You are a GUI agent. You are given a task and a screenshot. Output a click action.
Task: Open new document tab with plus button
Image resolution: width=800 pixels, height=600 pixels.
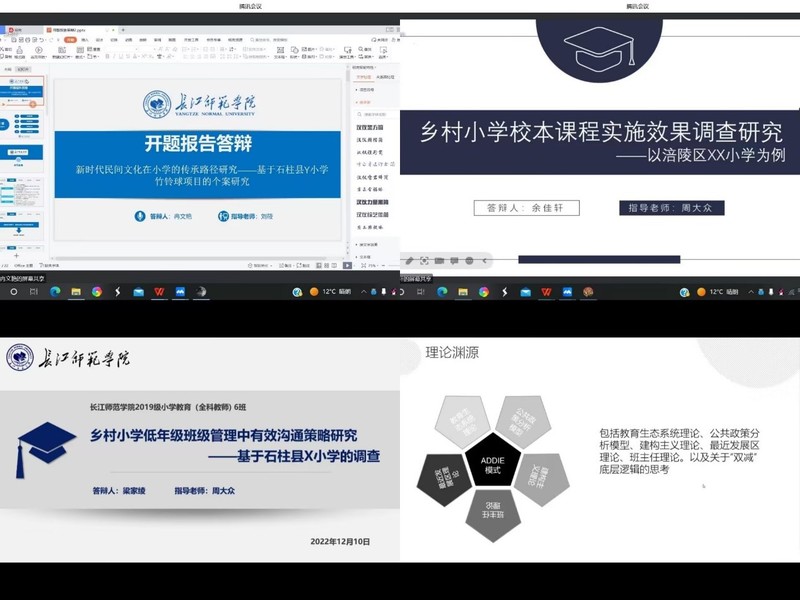(x=122, y=30)
